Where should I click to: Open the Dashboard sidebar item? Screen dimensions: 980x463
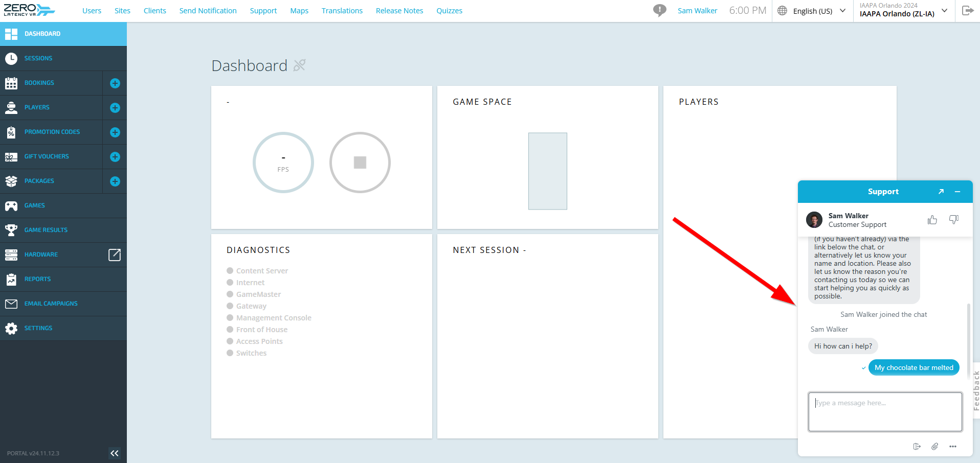click(63, 34)
